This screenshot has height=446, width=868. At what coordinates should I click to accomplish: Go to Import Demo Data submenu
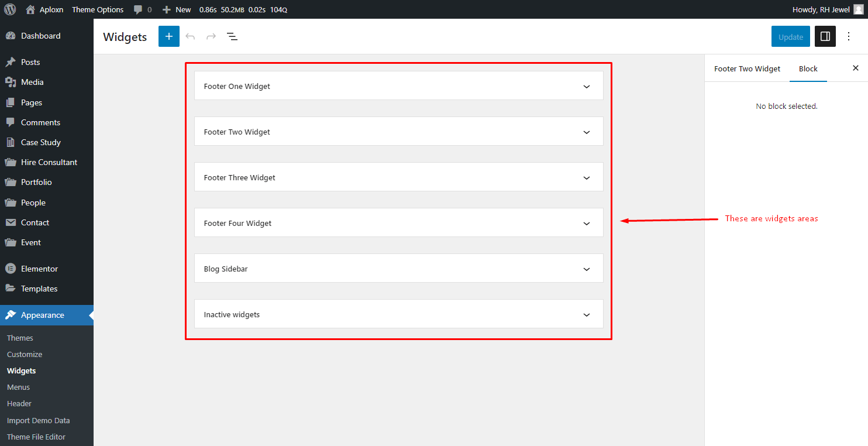(x=38, y=420)
